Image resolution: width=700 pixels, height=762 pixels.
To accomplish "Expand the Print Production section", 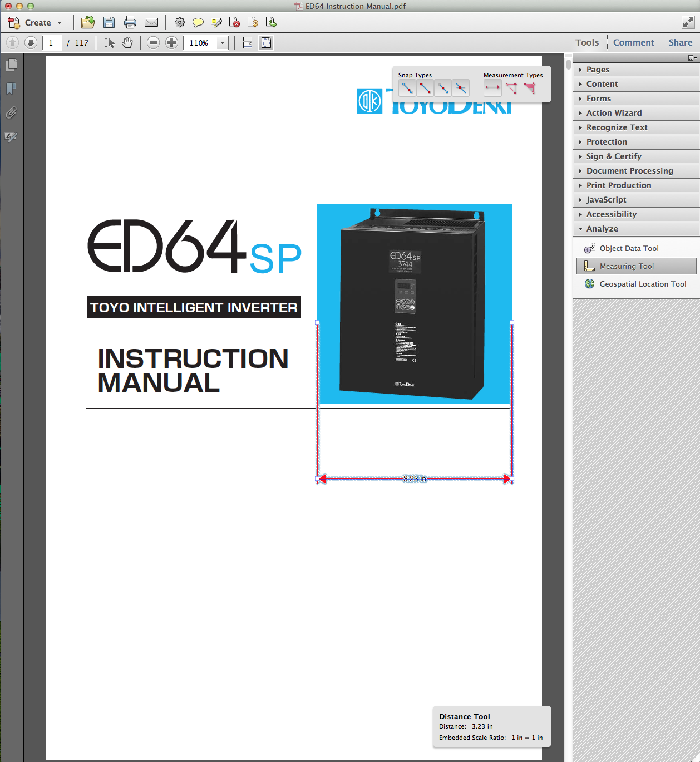I will 636,185.
